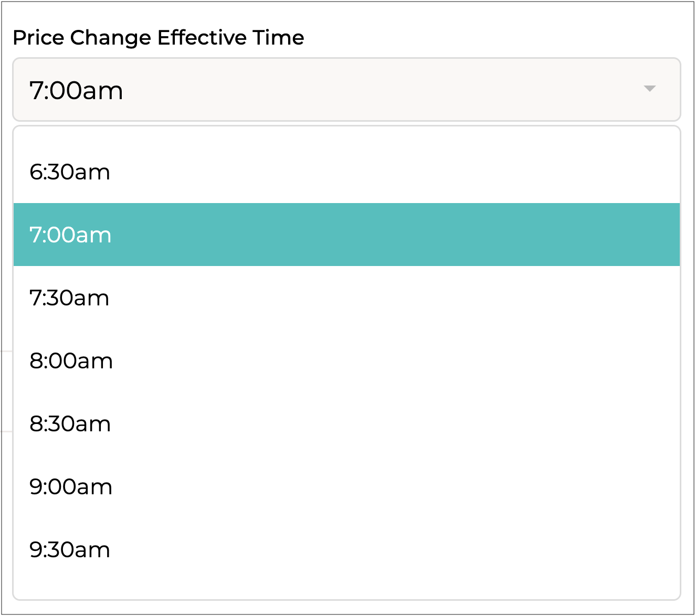Image resolution: width=695 pixels, height=616 pixels.
Task: Pick eight o'clock morning entry
Action: [346, 361]
